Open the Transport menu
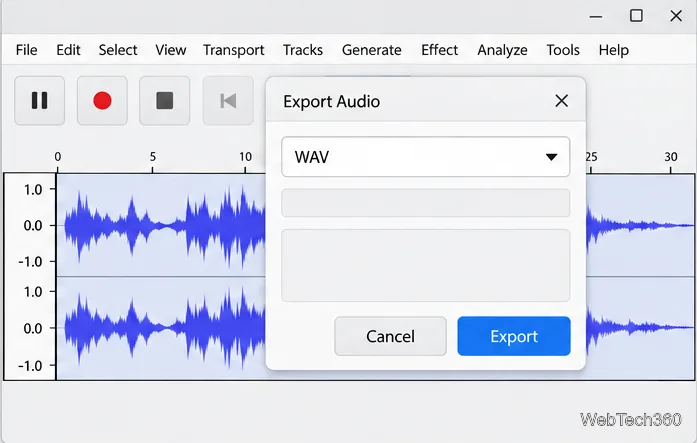 233,50
